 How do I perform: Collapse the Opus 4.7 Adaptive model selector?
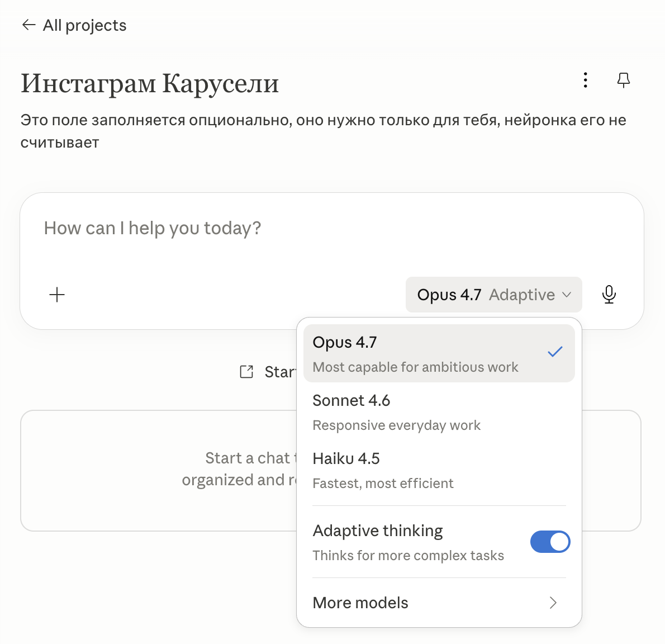[x=493, y=295]
